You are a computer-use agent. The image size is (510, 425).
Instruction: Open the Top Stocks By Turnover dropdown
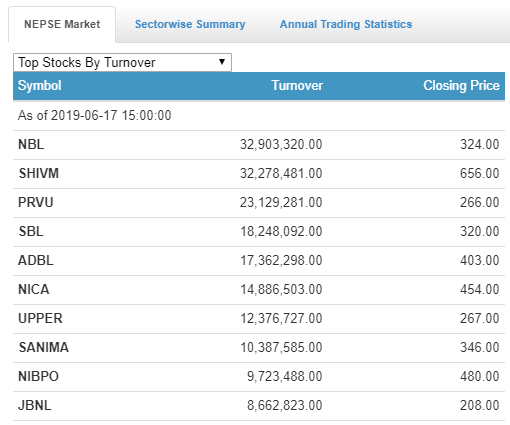122,62
